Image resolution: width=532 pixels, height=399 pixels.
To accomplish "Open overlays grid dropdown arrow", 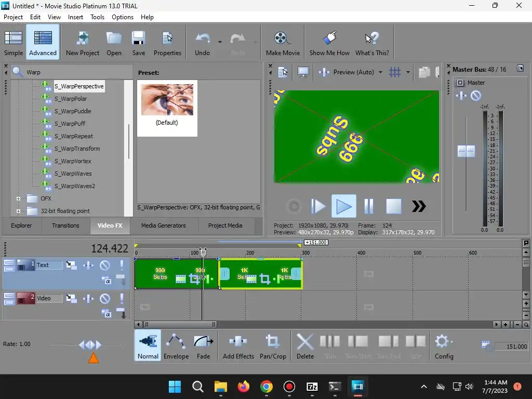I will coord(408,72).
